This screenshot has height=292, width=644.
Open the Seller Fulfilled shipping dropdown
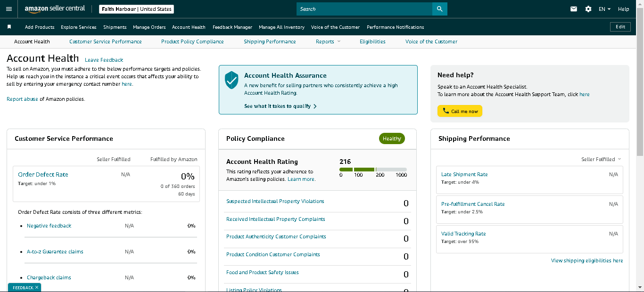click(601, 159)
